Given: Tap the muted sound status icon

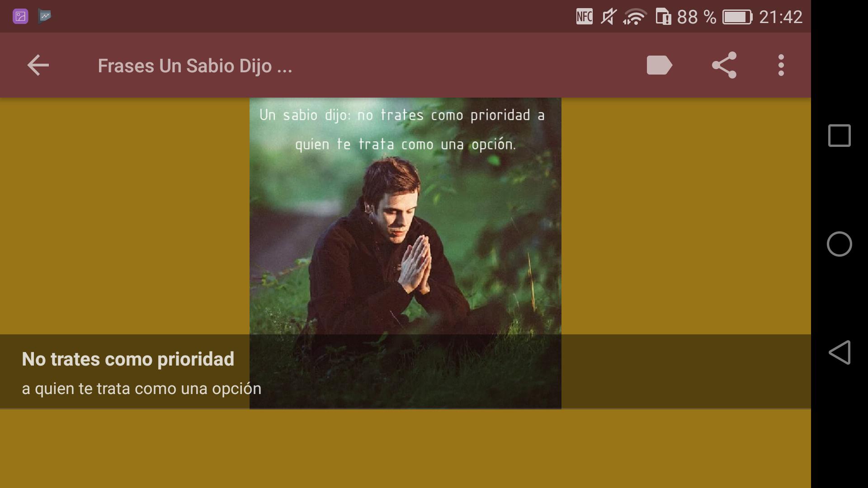Looking at the screenshot, I should tap(609, 17).
